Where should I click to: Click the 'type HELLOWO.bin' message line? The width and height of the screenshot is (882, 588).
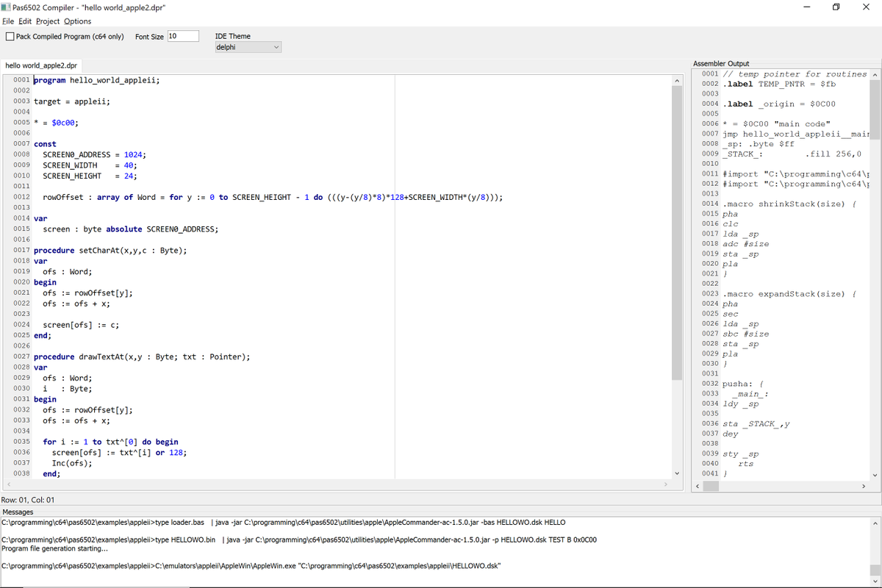click(299, 539)
